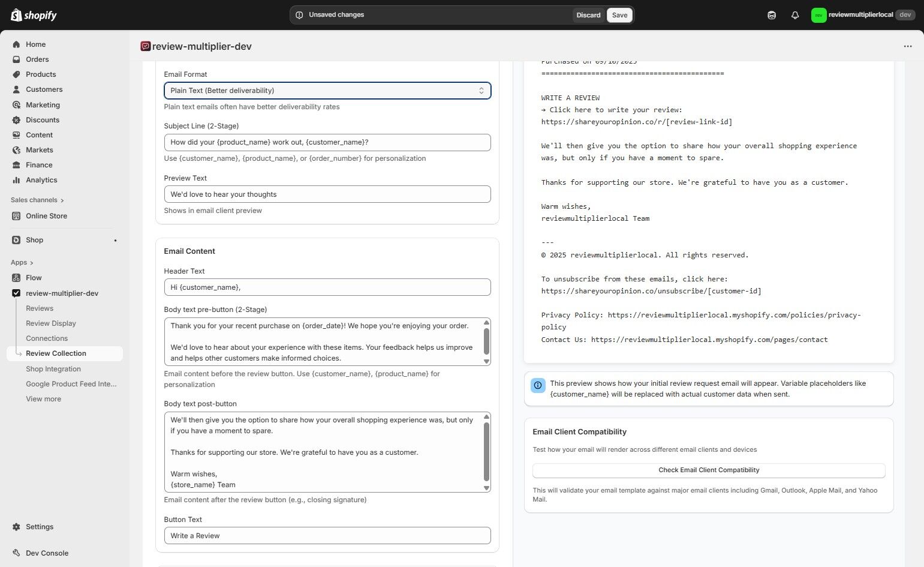Open the Online Store sales channel icon

[17, 216]
